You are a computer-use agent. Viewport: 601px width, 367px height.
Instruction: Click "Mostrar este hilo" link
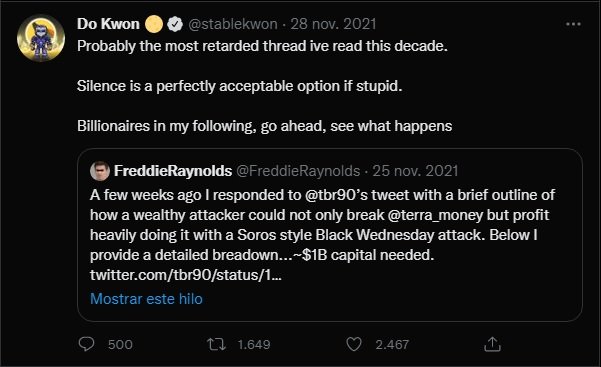(x=146, y=299)
